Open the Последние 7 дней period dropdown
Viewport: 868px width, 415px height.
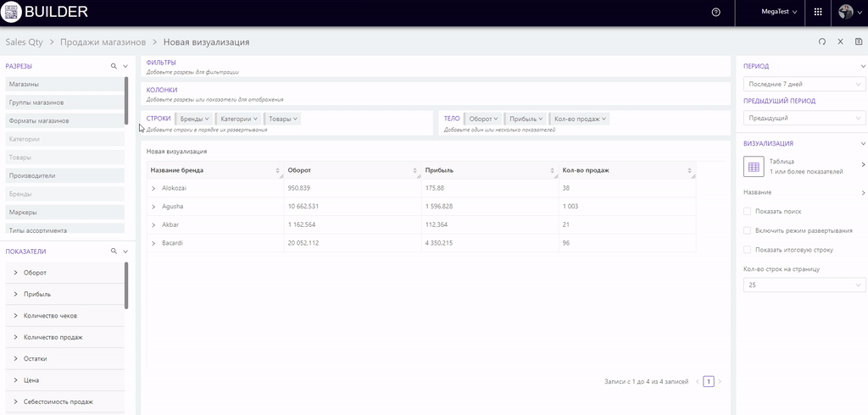[804, 84]
